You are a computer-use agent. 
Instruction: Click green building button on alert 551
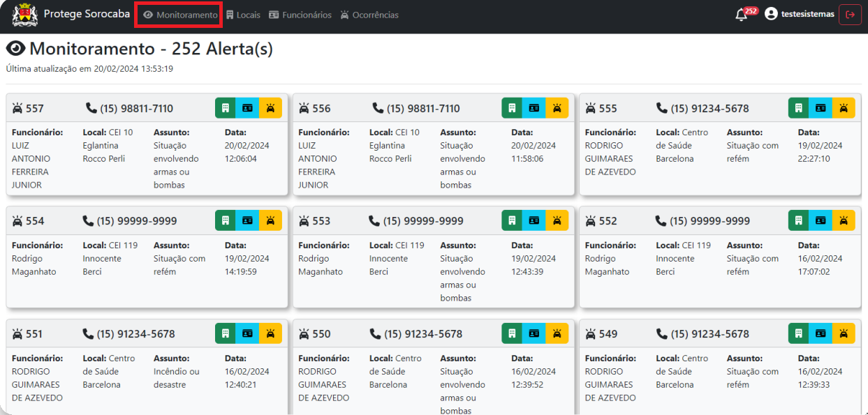(226, 333)
